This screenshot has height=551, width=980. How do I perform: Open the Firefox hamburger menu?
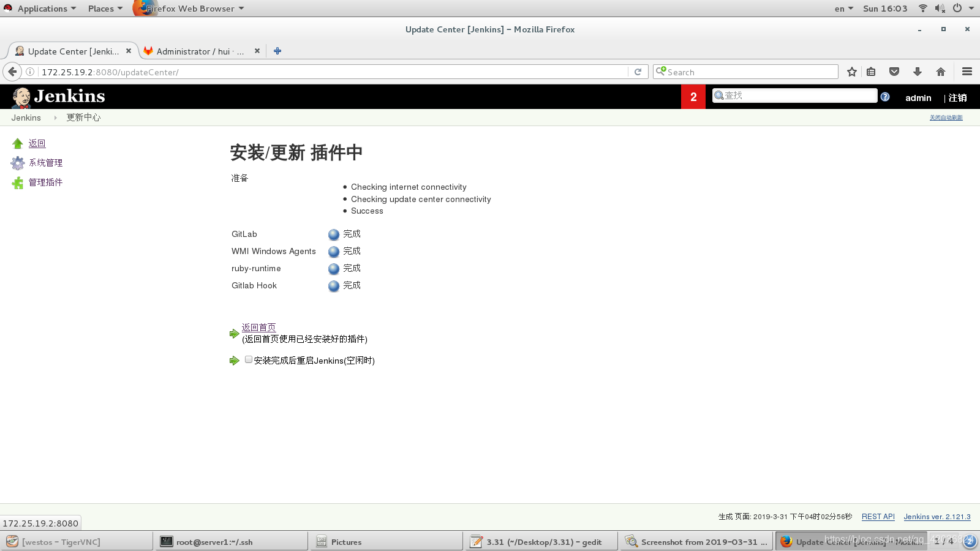tap(967, 72)
